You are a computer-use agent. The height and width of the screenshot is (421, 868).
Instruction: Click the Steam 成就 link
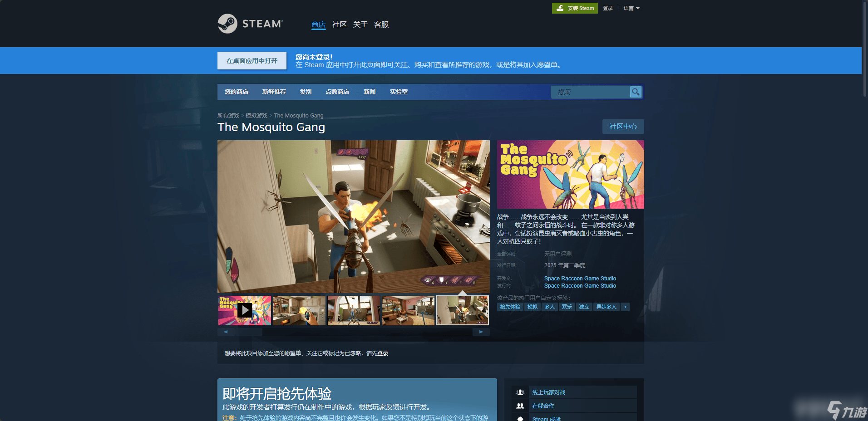[547, 419]
